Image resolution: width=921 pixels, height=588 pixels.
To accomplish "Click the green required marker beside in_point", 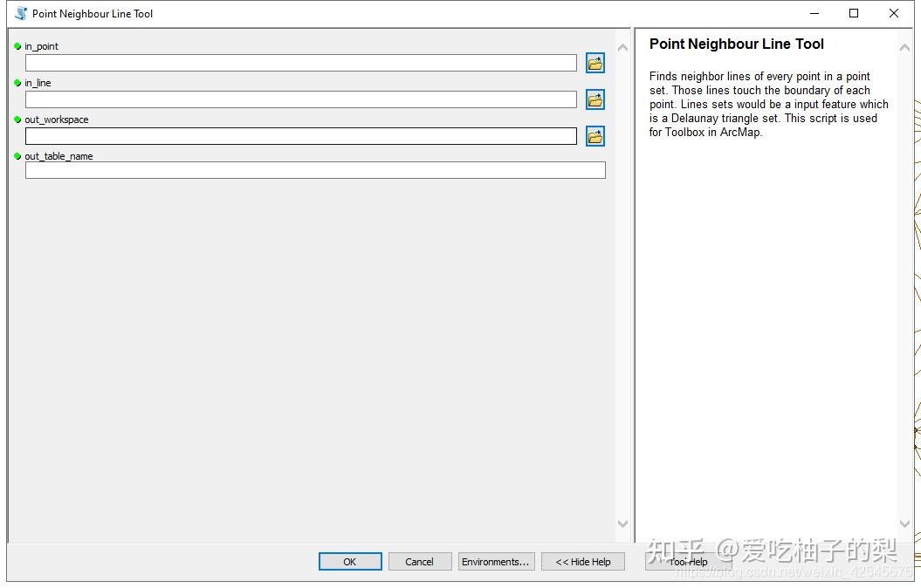I will click(17, 45).
